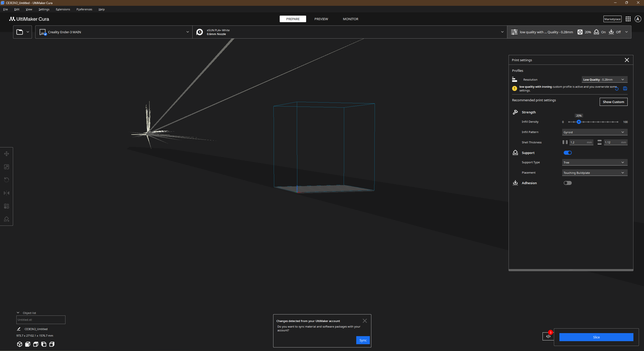Switch to 3D view cube icon
Image resolution: width=644 pixels, height=351 pixels.
point(20,344)
